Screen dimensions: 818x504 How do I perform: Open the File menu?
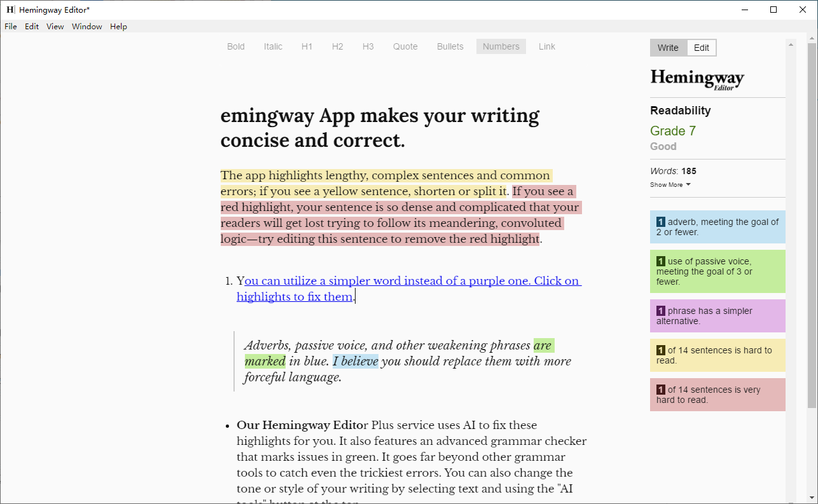(x=11, y=27)
